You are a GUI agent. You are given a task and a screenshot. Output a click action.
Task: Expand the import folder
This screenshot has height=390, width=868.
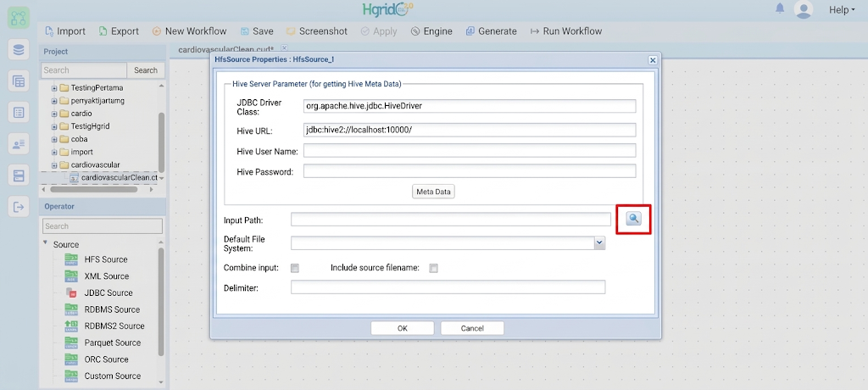click(x=54, y=152)
